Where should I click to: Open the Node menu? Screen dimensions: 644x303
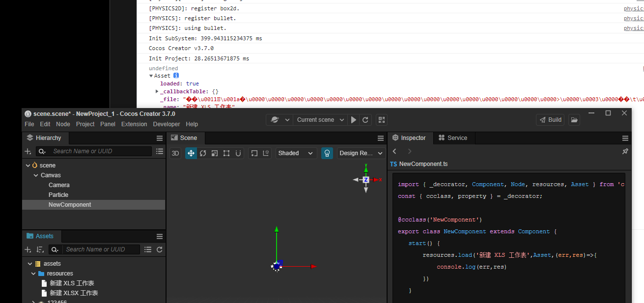(63, 124)
